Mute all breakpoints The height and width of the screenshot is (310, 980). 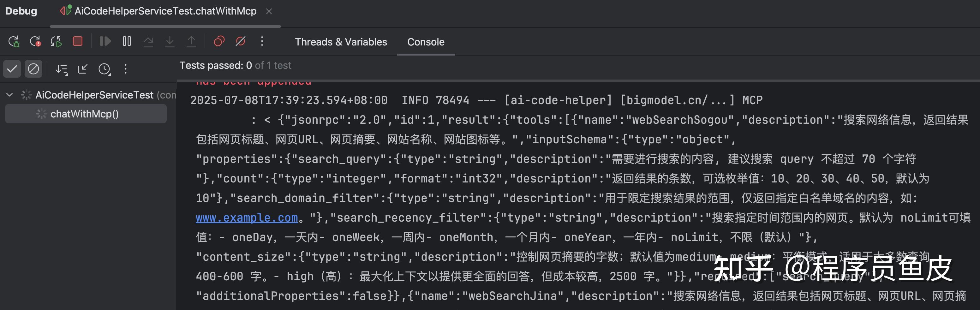(240, 41)
